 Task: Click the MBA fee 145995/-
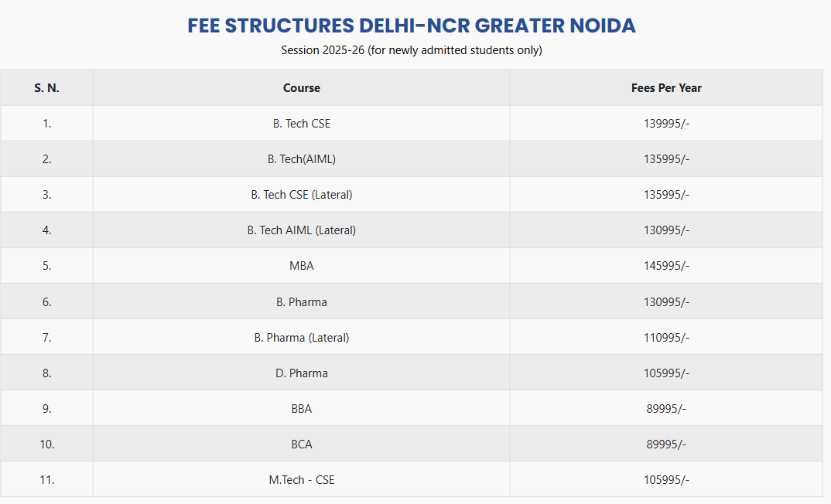666,266
